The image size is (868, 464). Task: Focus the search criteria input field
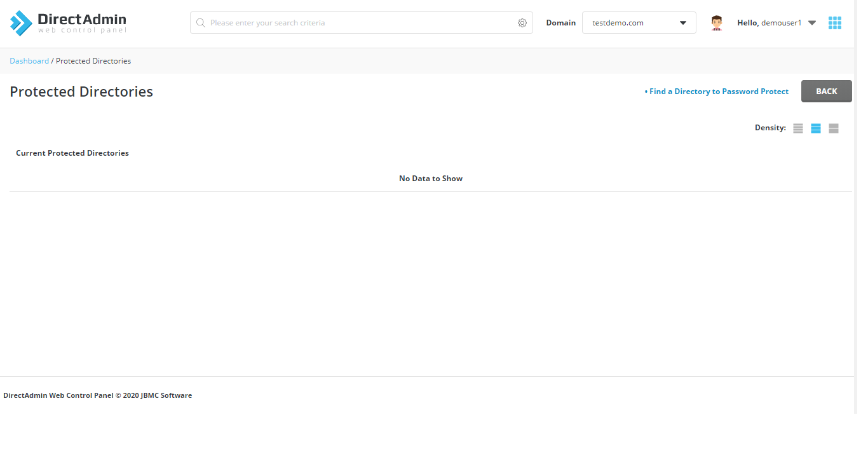[362, 23]
